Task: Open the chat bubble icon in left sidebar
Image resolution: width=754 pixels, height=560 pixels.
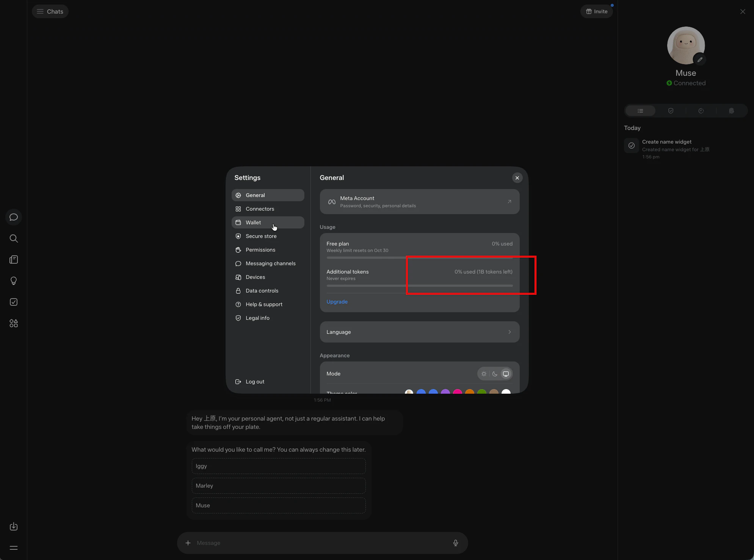Action: click(x=14, y=217)
